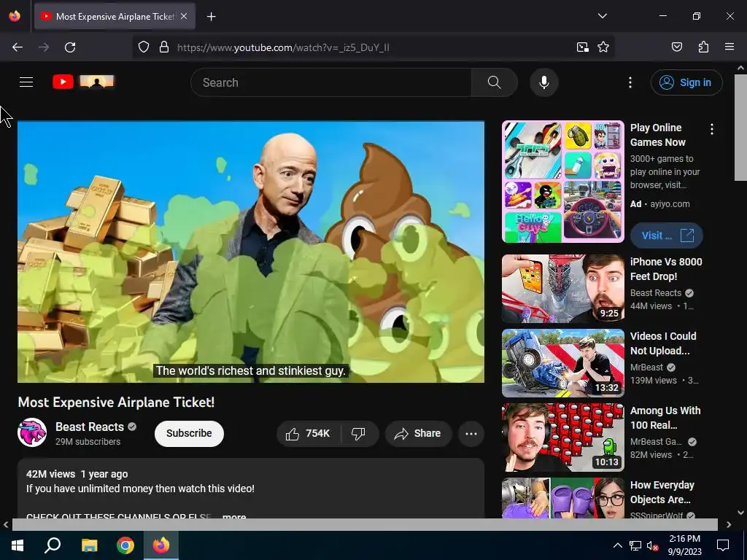Open the Firefox application menu
This screenshot has width=747, height=560.
tap(729, 47)
